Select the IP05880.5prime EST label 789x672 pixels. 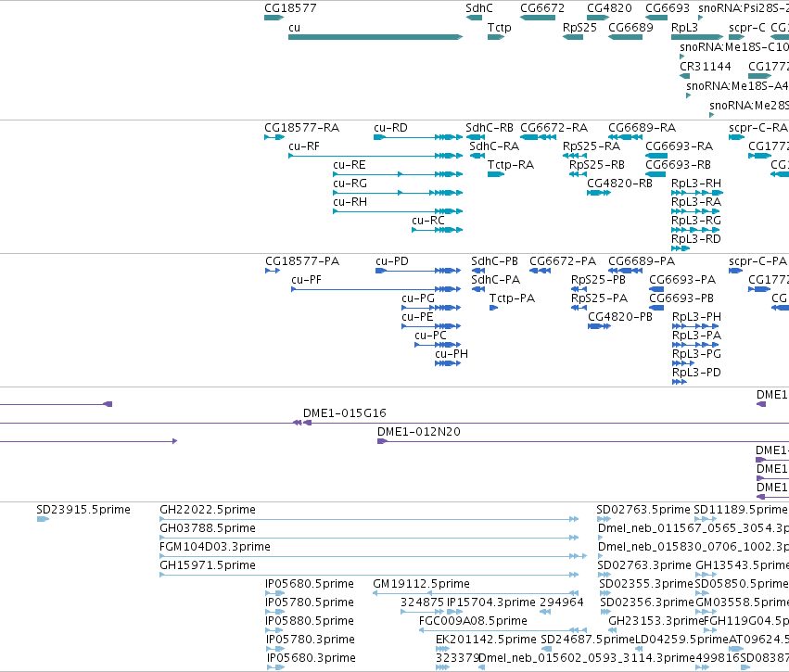click(x=310, y=621)
